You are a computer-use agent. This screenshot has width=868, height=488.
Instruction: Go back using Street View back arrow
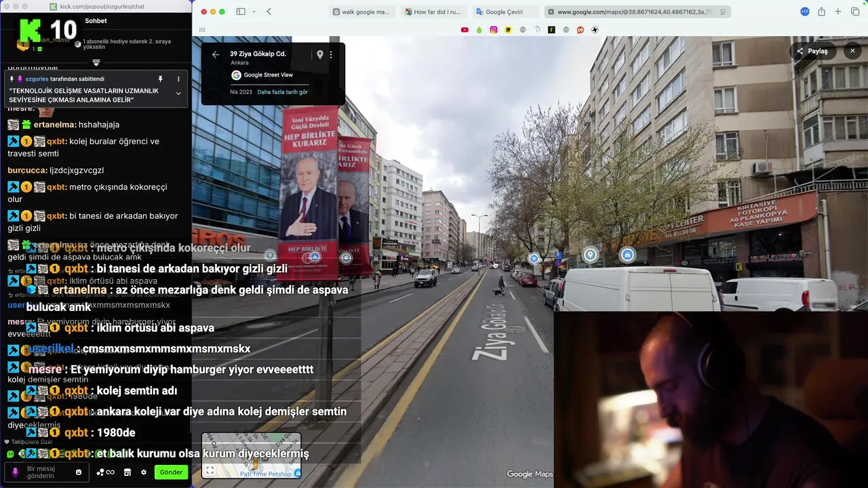[216, 55]
